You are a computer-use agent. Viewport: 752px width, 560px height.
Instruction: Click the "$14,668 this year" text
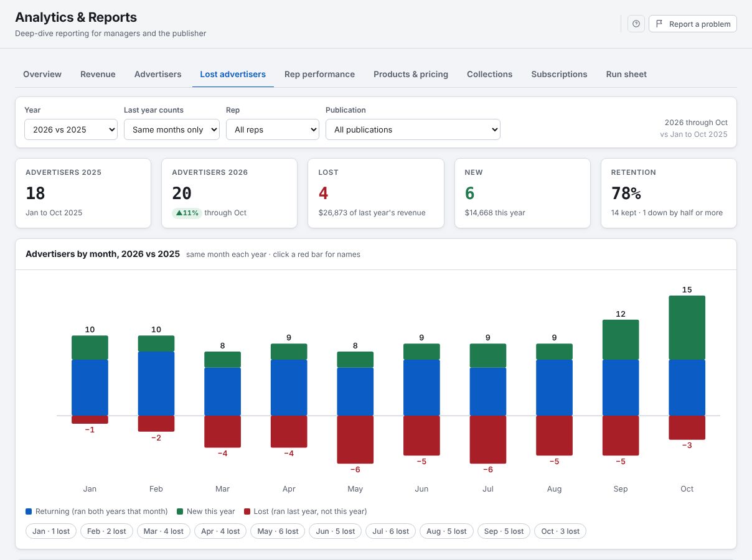click(x=495, y=213)
